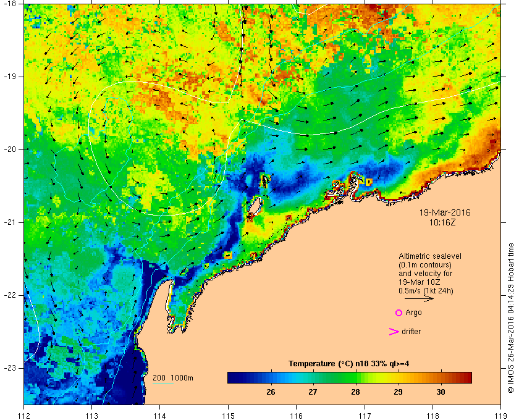This screenshot has width=519, height=420.
Task: Click the cyan 200 1000m depth contour line sample
Action: click(163, 384)
